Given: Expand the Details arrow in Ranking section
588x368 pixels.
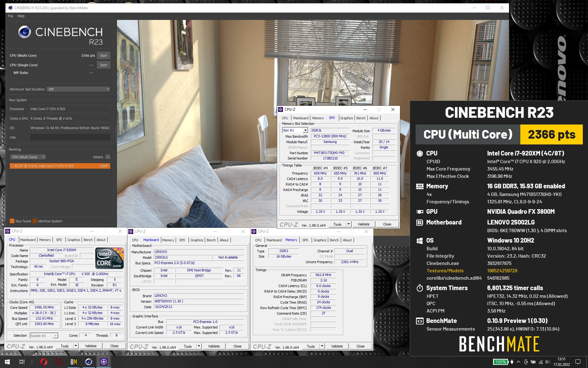Looking at the screenshot, I should [108, 157].
